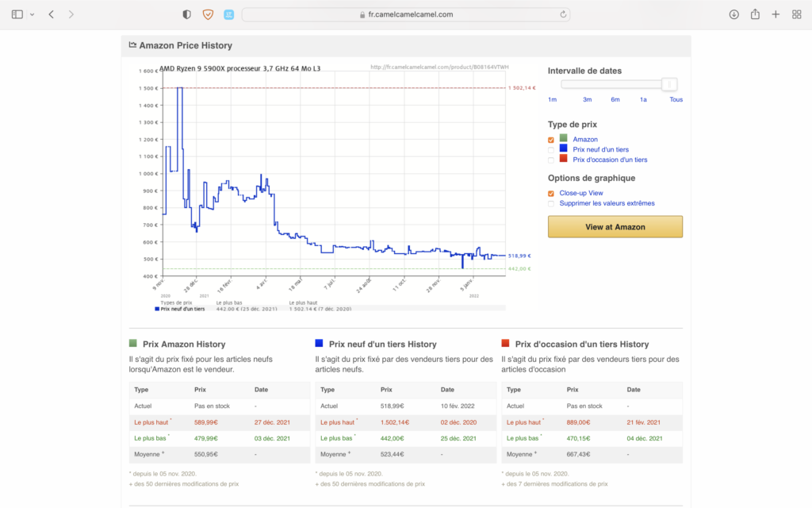Click blue square beside Prix neuf History heading

coord(319,343)
